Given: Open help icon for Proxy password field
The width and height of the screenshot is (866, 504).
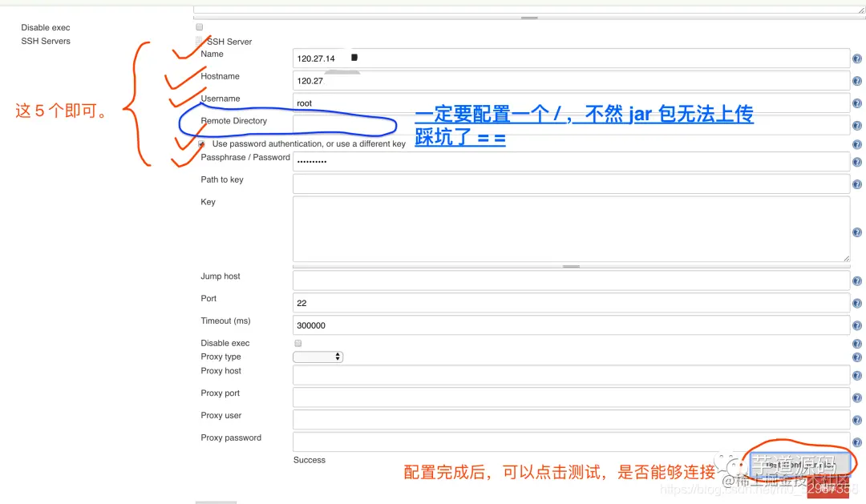Looking at the screenshot, I should click(x=856, y=442).
